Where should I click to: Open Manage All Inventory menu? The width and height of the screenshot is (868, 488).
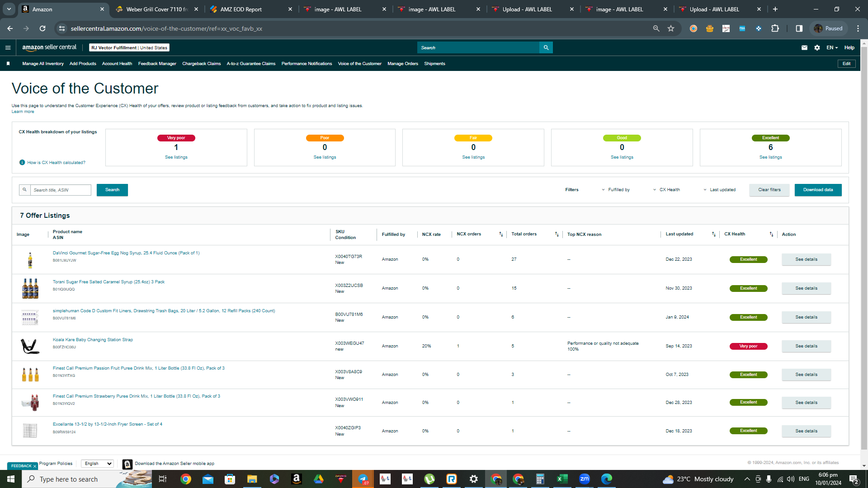click(43, 64)
